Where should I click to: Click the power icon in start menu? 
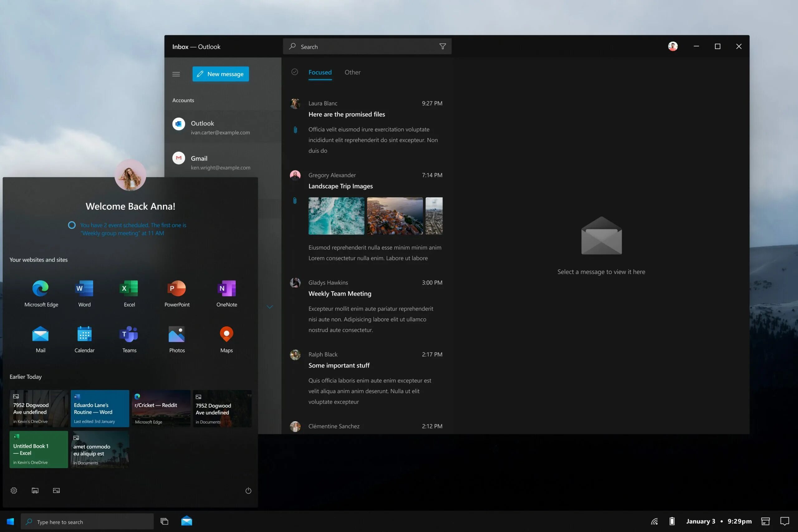248,491
